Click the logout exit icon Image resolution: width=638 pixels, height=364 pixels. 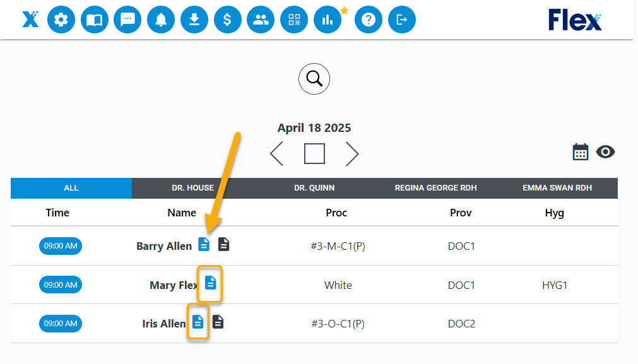[401, 20]
